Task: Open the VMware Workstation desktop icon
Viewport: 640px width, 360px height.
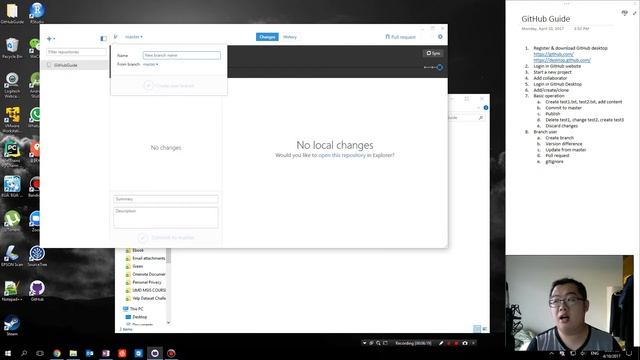Action: click(12, 120)
